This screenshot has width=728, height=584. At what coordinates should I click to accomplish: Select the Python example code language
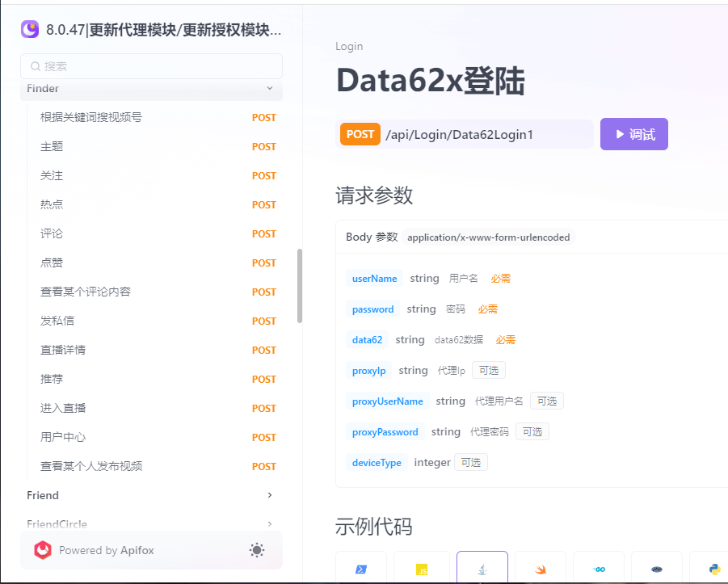pos(714,568)
